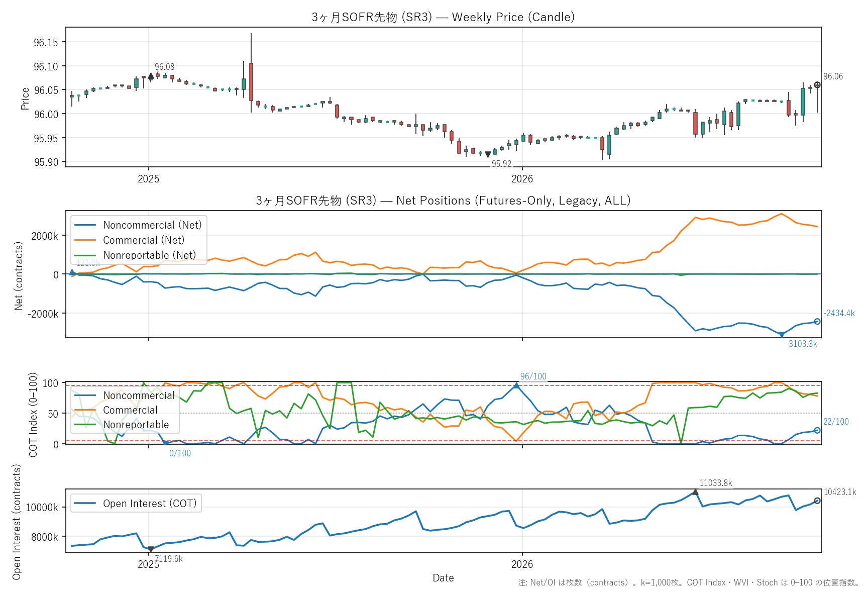This screenshot has height=593, width=868.
Task: Select the Commercial (Net) legend entry
Action: (x=130, y=240)
